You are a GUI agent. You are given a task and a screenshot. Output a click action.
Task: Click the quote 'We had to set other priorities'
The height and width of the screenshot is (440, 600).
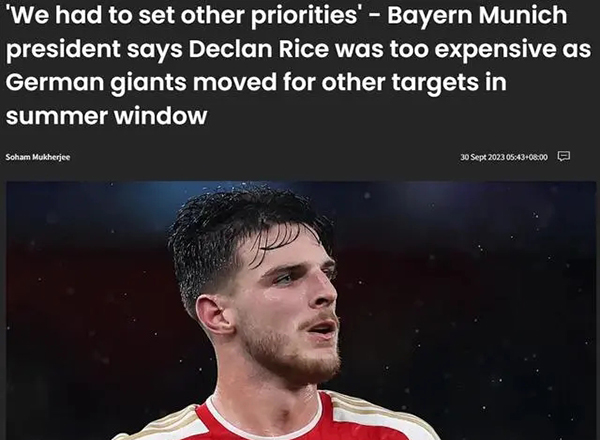184,16
